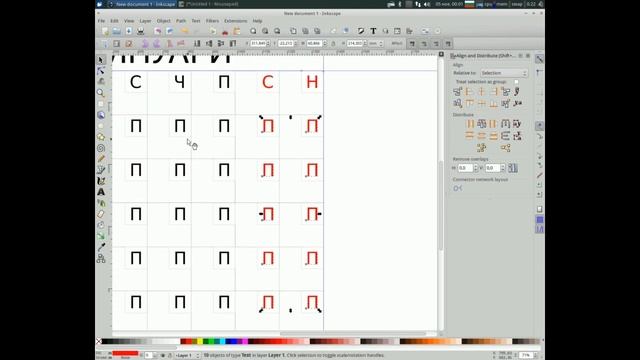Select the Selector arrow tool
The width and height of the screenshot is (640, 360).
[101, 60]
